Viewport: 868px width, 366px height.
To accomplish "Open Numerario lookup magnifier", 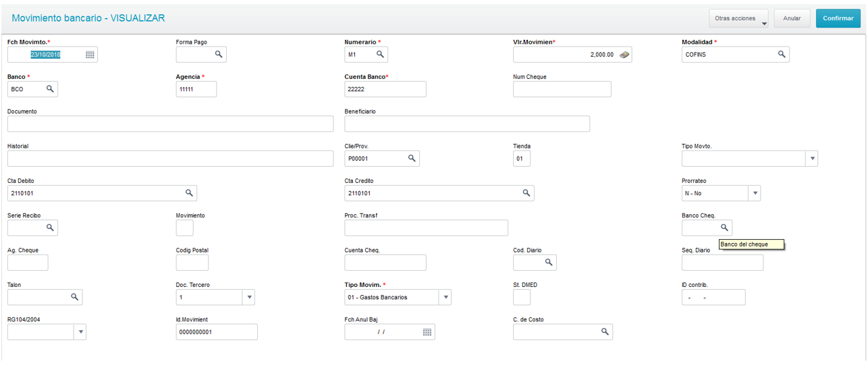I will click(x=380, y=54).
